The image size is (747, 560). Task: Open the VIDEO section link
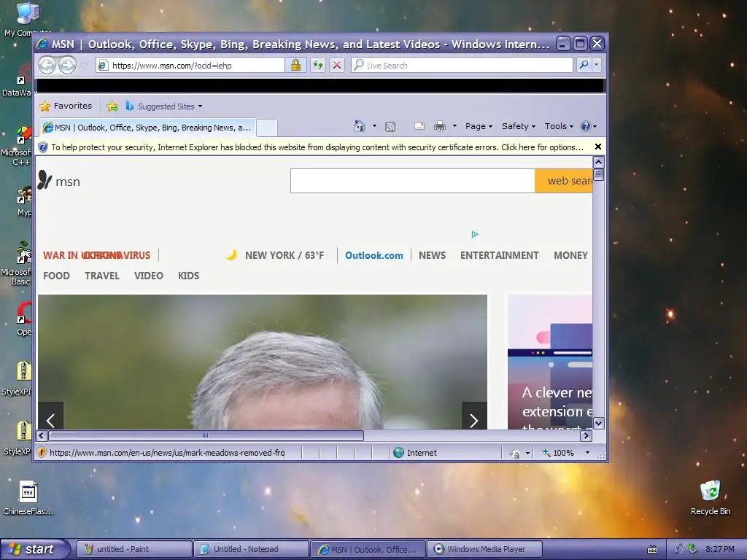tap(149, 276)
